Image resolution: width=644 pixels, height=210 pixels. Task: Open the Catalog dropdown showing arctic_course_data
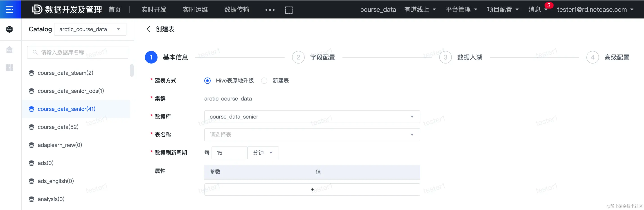[x=90, y=29]
